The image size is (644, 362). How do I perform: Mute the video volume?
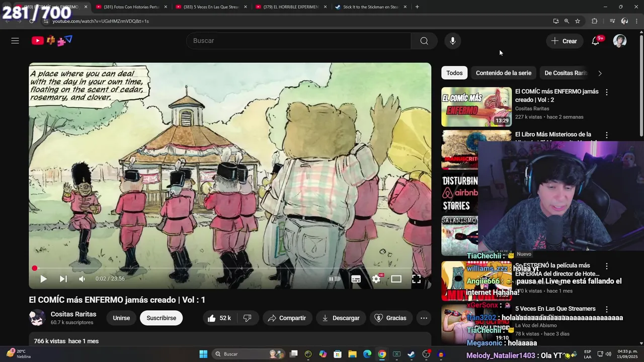pyautogui.click(x=82, y=279)
